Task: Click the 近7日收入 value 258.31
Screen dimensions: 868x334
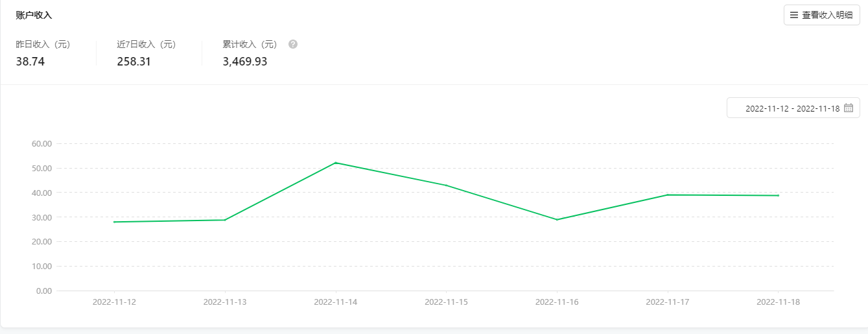Action: pyautogui.click(x=134, y=62)
